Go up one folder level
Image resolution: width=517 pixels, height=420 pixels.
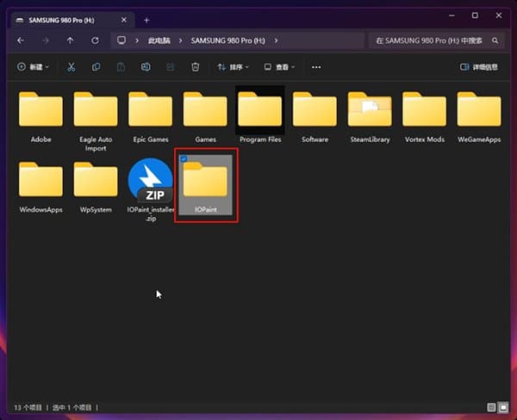coord(71,40)
